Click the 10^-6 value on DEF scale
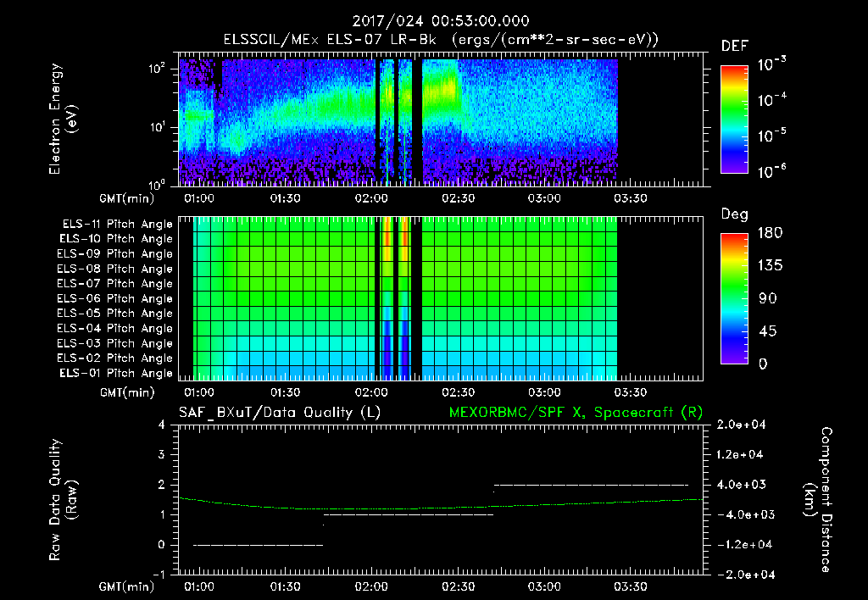The width and height of the screenshot is (868, 600). (x=771, y=171)
